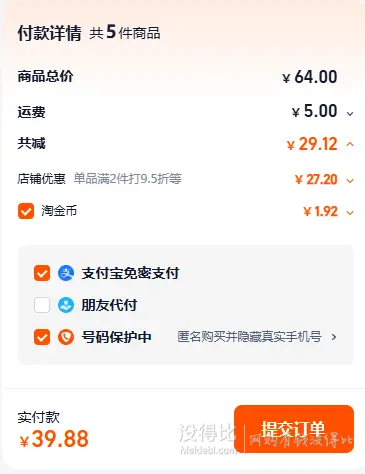Uncheck the 淘金币 checkbox
The image size is (365, 474).
pyautogui.click(x=26, y=211)
